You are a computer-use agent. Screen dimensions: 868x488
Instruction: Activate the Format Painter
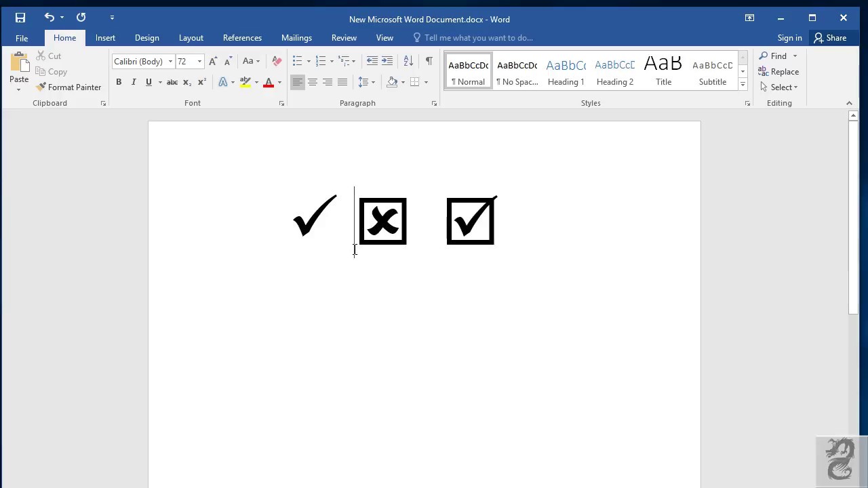(x=68, y=87)
